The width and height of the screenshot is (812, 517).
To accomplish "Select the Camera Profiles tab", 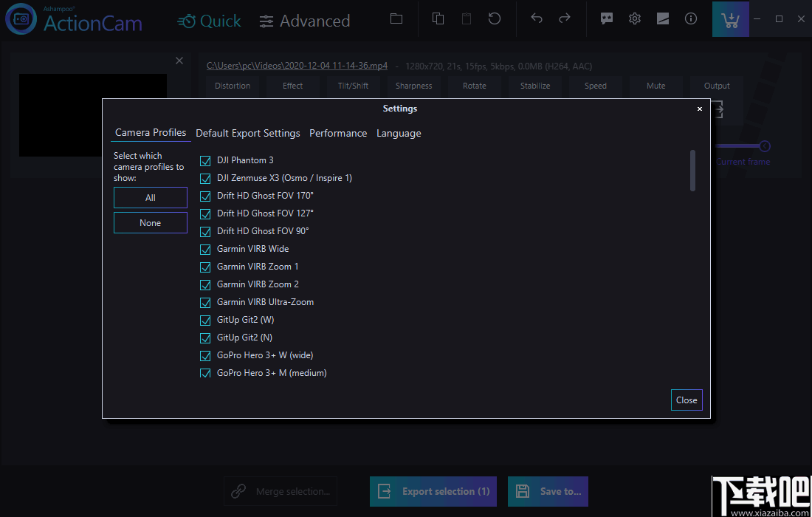I will click(x=151, y=133).
